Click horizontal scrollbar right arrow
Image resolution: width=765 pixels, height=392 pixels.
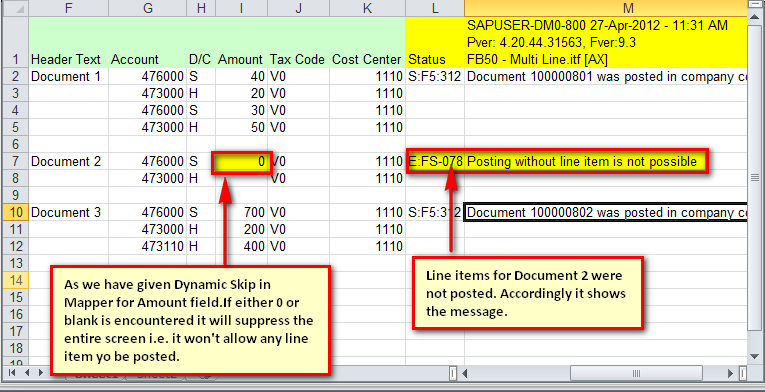pyautogui.click(x=731, y=374)
